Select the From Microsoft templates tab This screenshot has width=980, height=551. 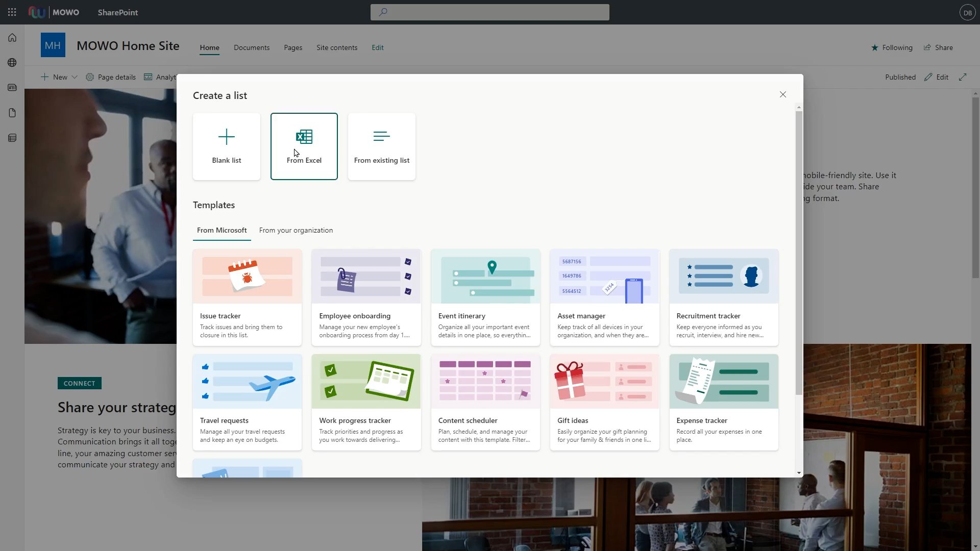[x=222, y=230]
